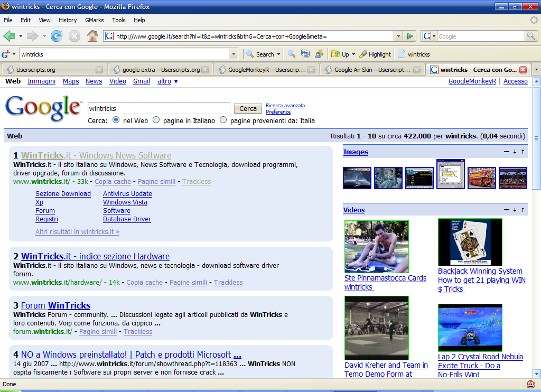Screen dimensions: 541x392
Task: Go to the Home page
Action: click(x=92, y=36)
